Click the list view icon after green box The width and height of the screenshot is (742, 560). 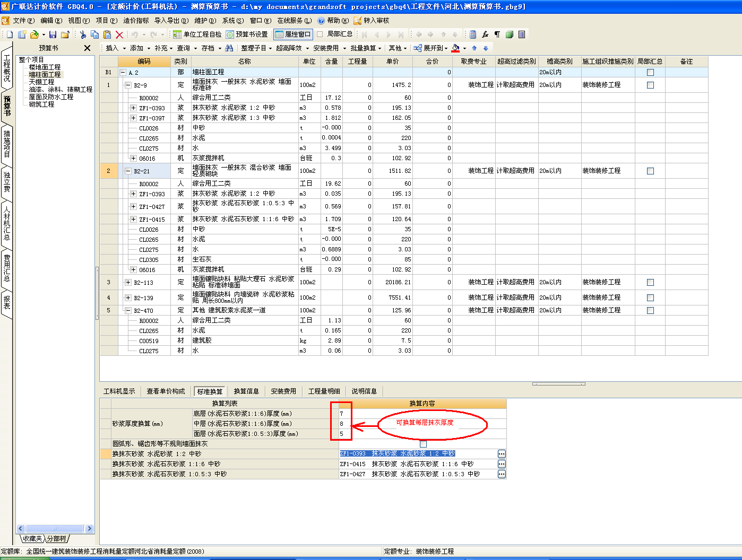(522, 34)
